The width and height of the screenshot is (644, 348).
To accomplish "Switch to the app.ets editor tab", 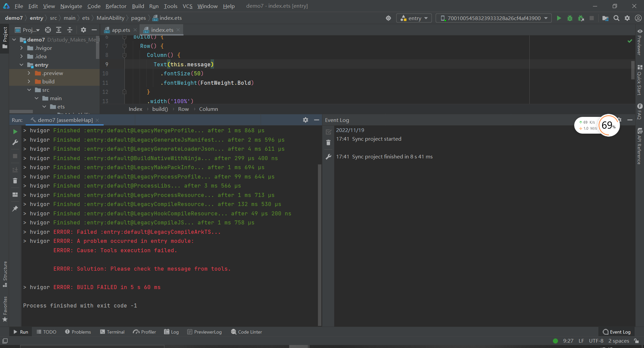I will coord(120,30).
